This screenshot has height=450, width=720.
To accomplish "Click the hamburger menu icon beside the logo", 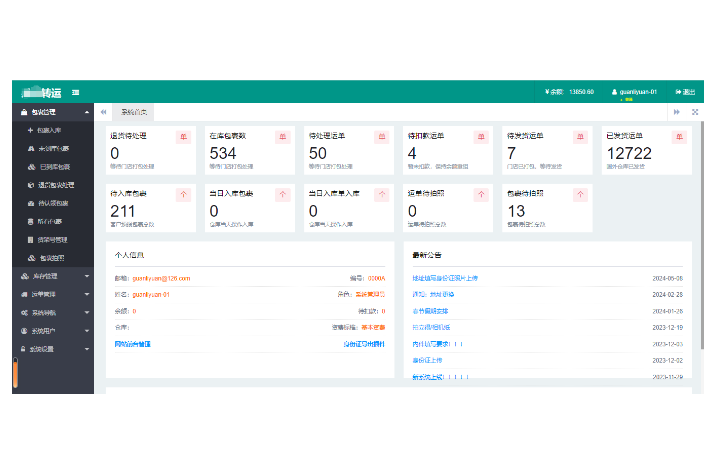I will 76,92.
